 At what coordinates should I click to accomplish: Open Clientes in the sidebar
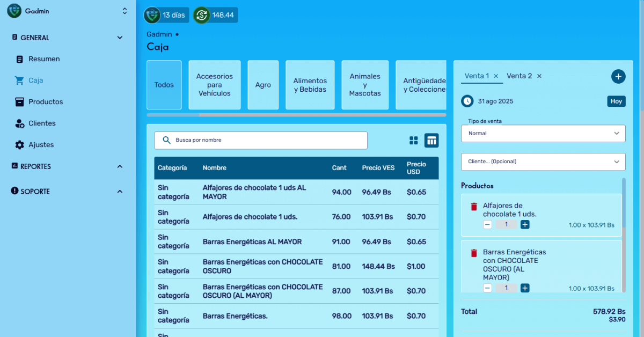[42, 123]
